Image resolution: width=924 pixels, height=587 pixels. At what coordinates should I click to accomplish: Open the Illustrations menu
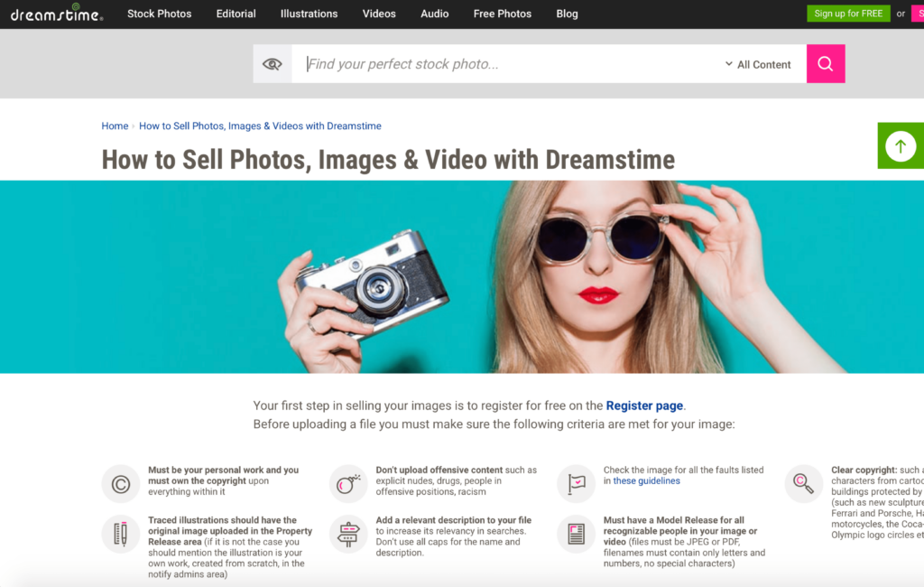309,14
